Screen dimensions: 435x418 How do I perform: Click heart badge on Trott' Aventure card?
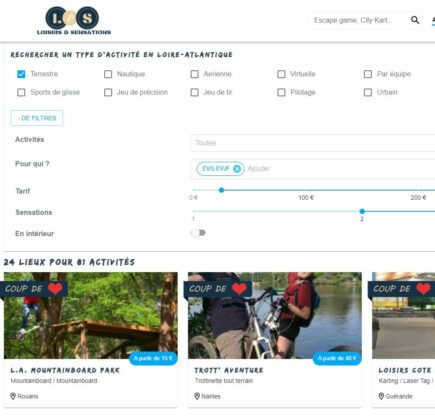point(239,289)
